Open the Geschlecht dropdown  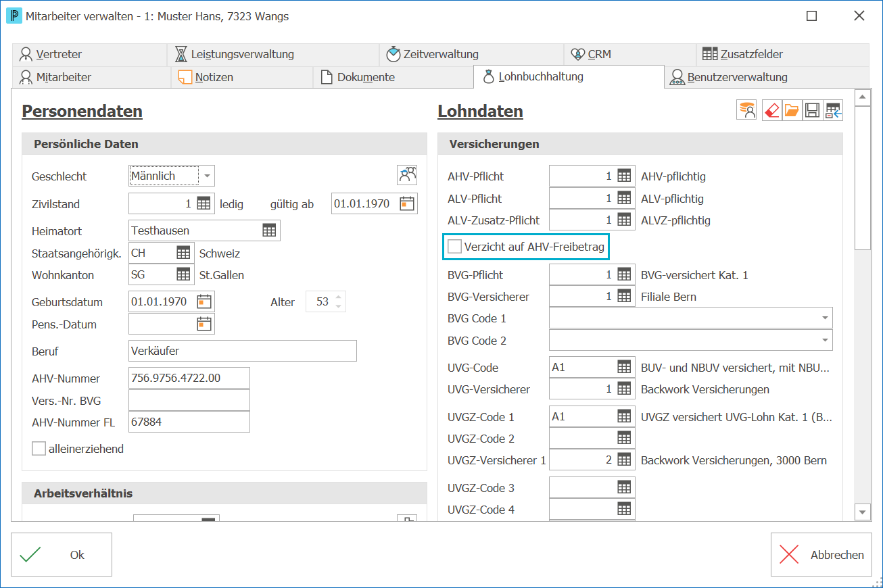[207, 176]
